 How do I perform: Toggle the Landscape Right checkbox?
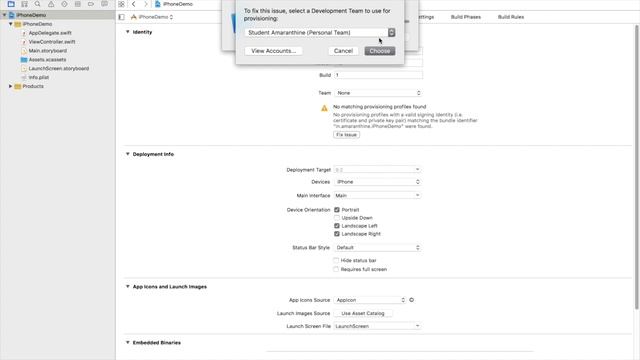pos(337,234)
